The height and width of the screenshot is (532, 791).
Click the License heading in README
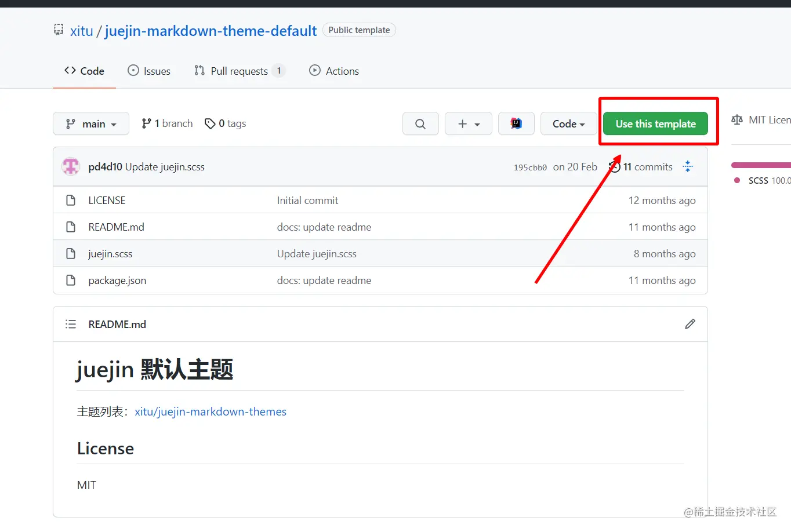(106, 449)
